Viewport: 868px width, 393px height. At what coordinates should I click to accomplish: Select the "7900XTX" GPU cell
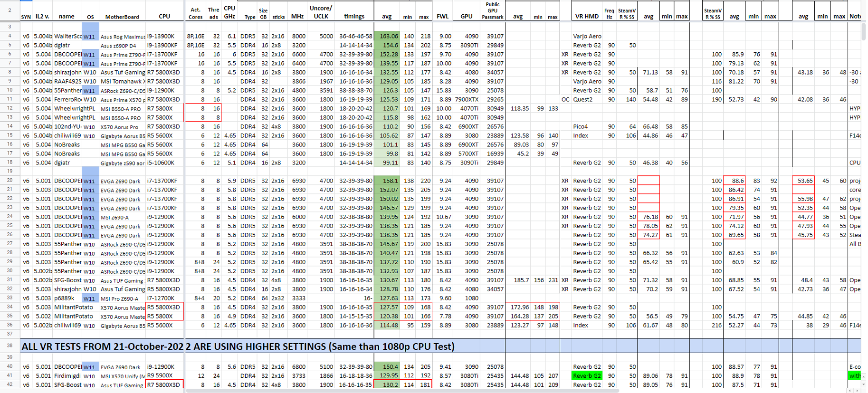coord(466,99)
